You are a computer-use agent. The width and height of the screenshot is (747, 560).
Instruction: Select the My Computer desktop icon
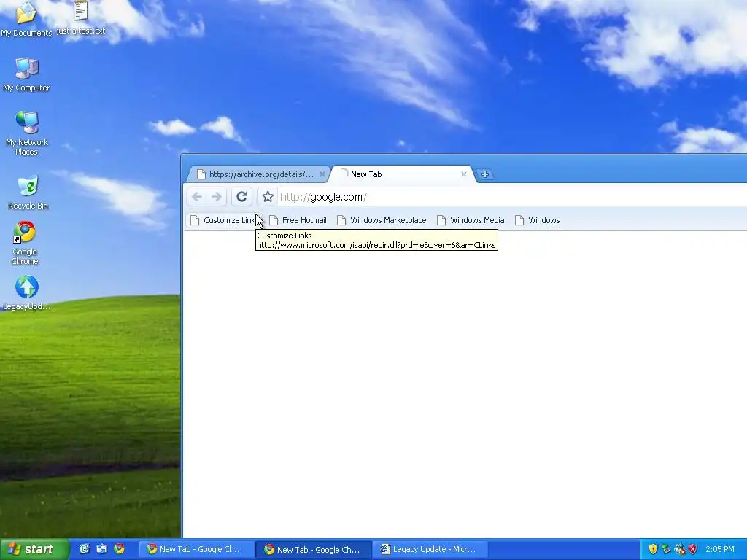click(x=26, y=75)
